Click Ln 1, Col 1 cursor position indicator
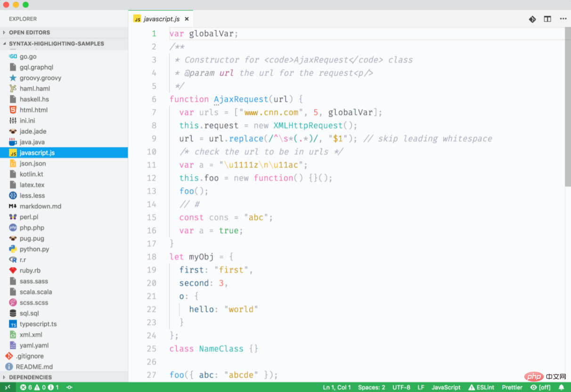The height and width of the screenshot is (392, 571). 337,387
